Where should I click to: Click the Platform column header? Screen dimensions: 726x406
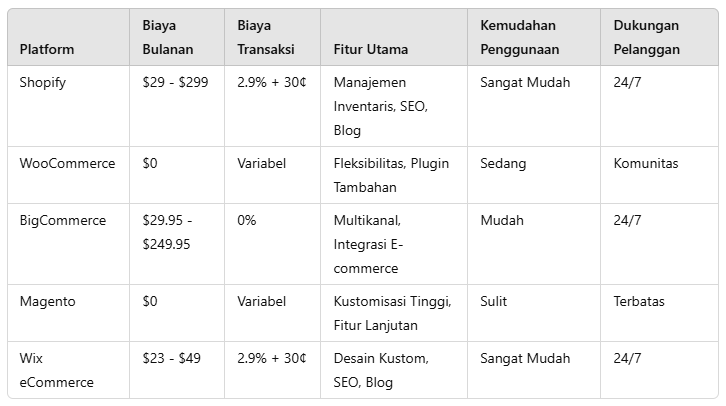47,49
